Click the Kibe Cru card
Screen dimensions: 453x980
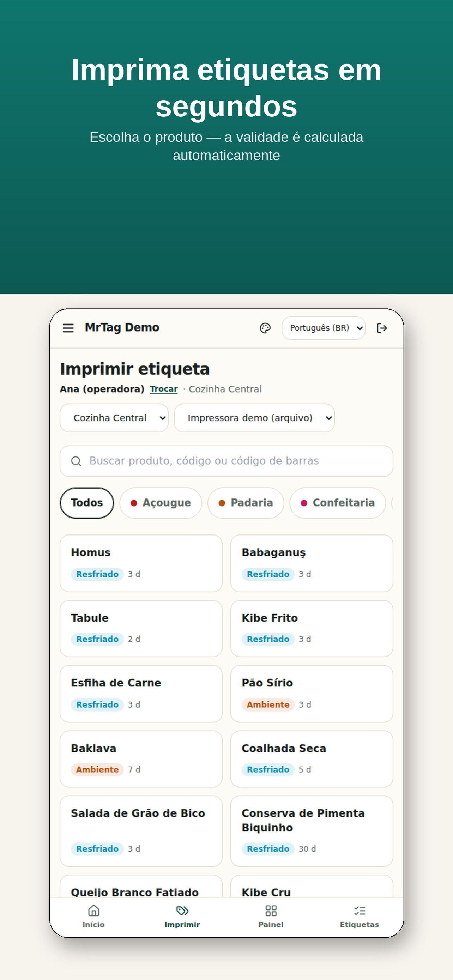pyautogui.click(x=312, y=887)
